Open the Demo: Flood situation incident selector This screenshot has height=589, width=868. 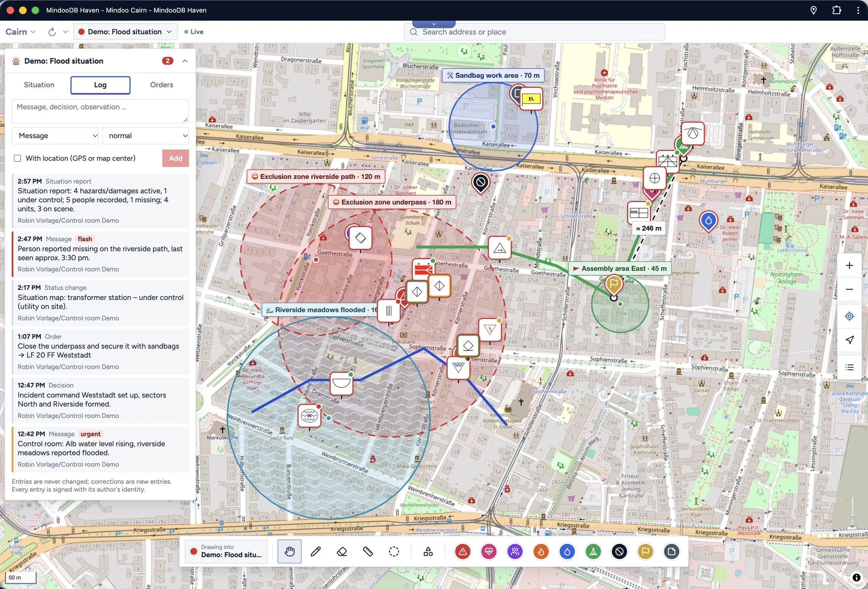125,32
